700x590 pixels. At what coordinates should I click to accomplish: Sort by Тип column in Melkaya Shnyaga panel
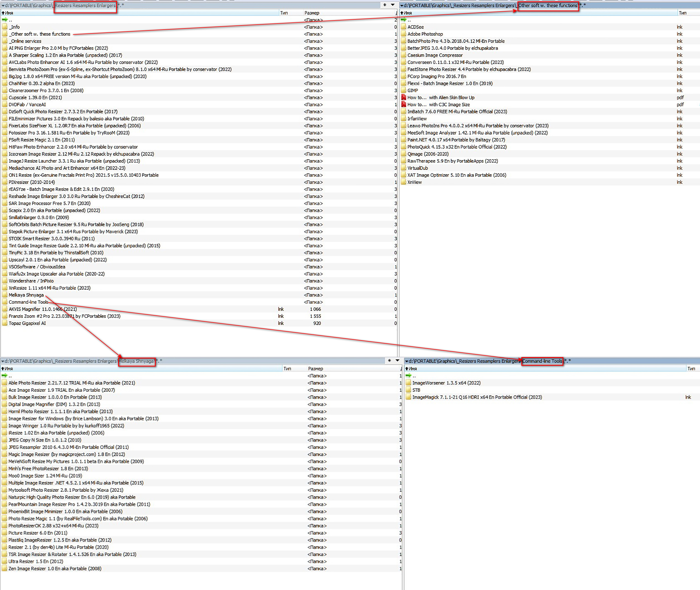click(294, 368)
